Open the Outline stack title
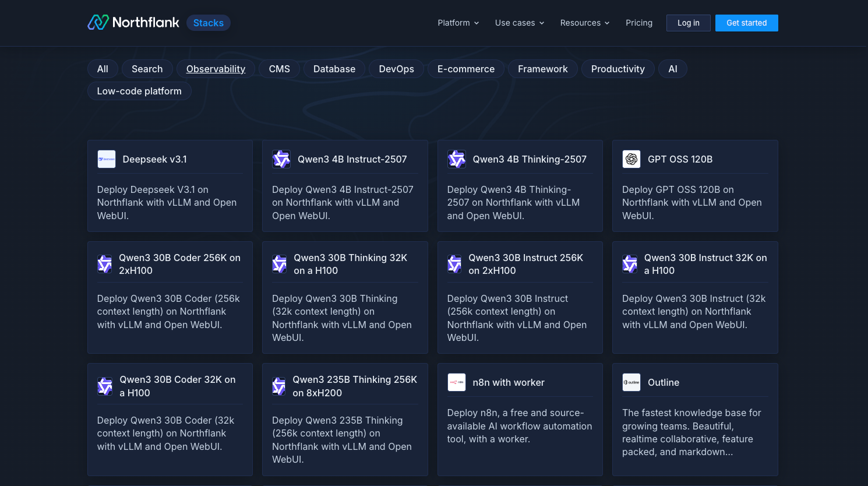 click(x=664, y=382)
